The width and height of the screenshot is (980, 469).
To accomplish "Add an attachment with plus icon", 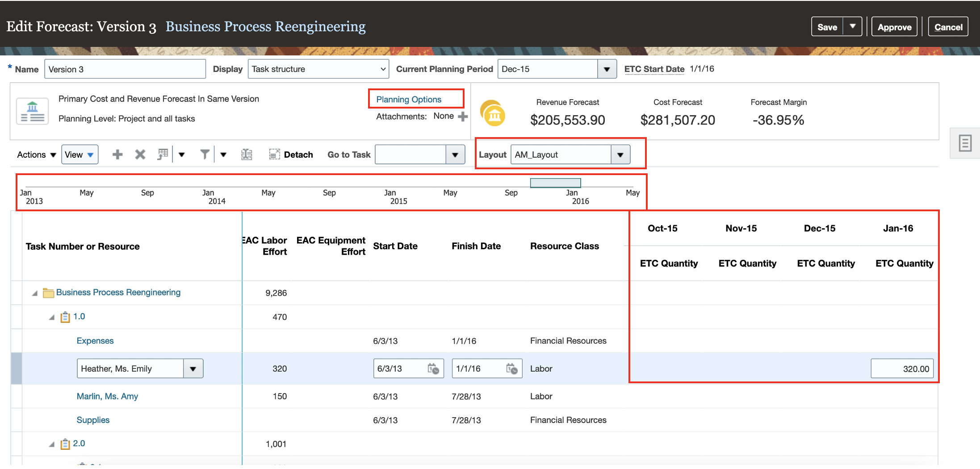I will click(463, 117).
